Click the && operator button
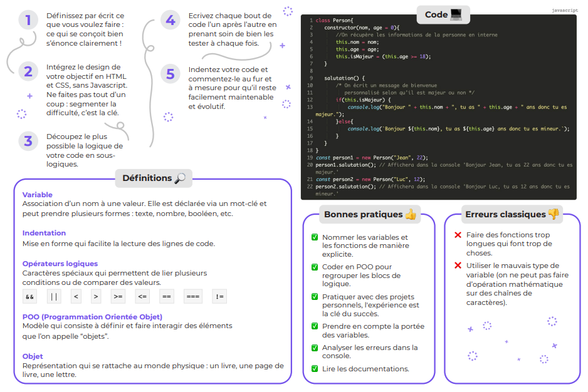588x392 pixels. point(29,296)
